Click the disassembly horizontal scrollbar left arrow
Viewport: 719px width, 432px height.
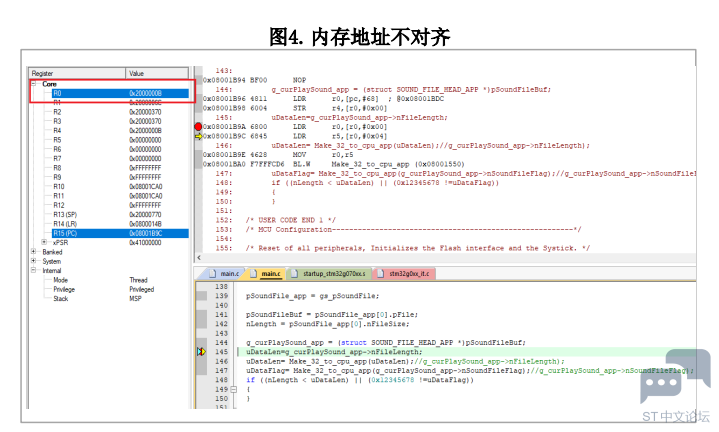[x=199, y=258]
